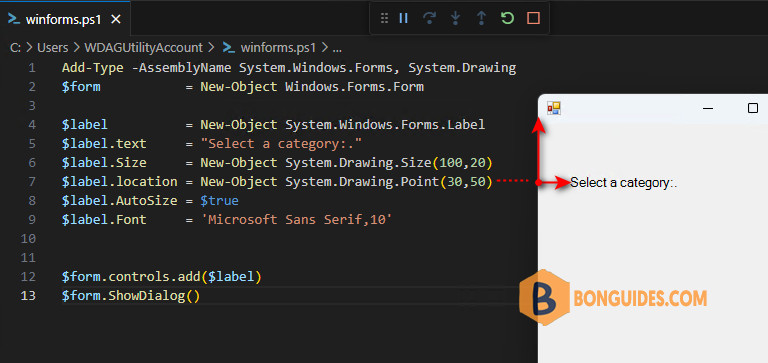768x363 pixels.
Task: Minimize the form window
Action: point(708,108)
